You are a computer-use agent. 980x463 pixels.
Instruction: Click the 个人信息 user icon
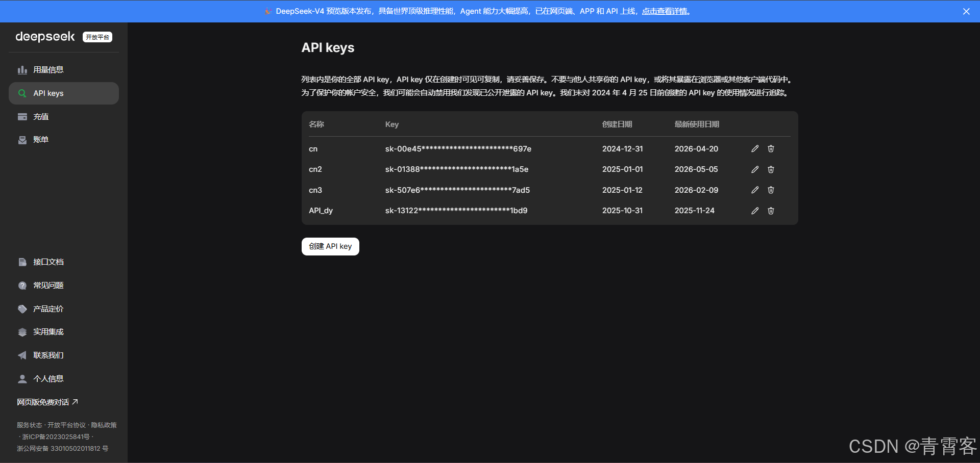[x=22, y=379]
